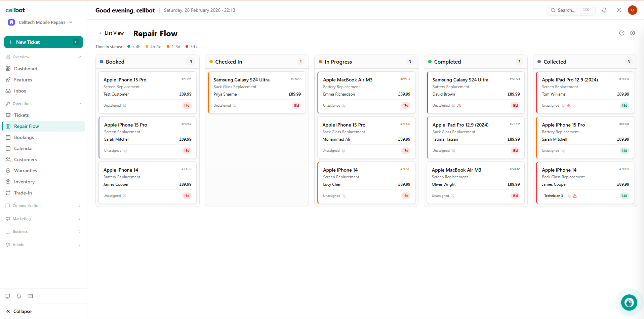The height and width of the screenshot is (319, 644).
Task: Expand the Business section
Action: [x=43, y=232]
